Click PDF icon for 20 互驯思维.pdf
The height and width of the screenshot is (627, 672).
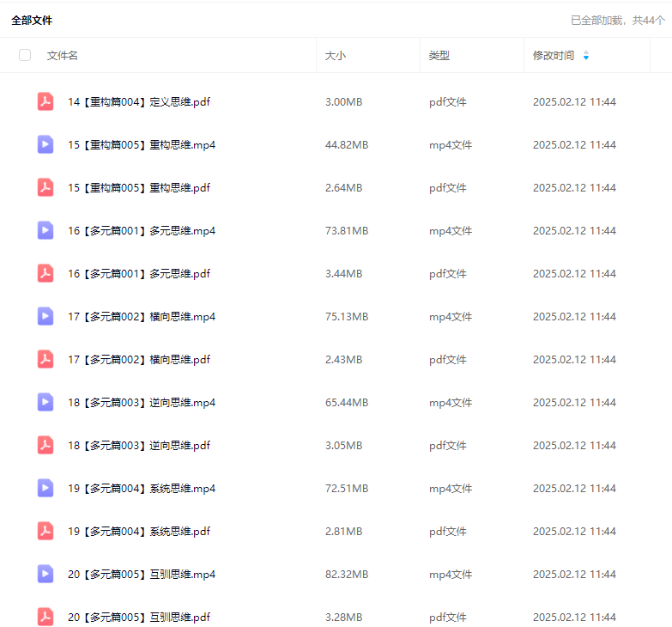pyautogui.click(x=45, y=617)
